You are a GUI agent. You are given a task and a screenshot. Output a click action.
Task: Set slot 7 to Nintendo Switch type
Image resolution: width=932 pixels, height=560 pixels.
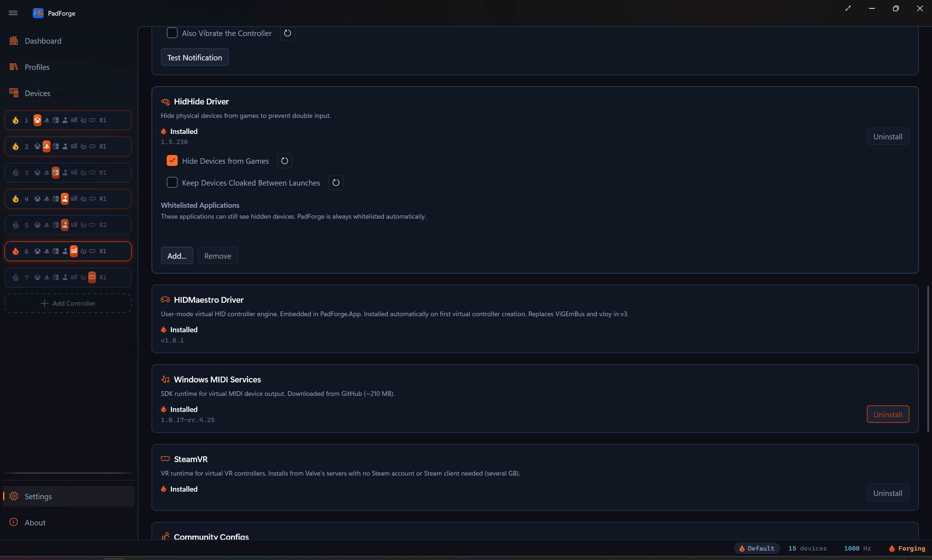coord(55,277)
